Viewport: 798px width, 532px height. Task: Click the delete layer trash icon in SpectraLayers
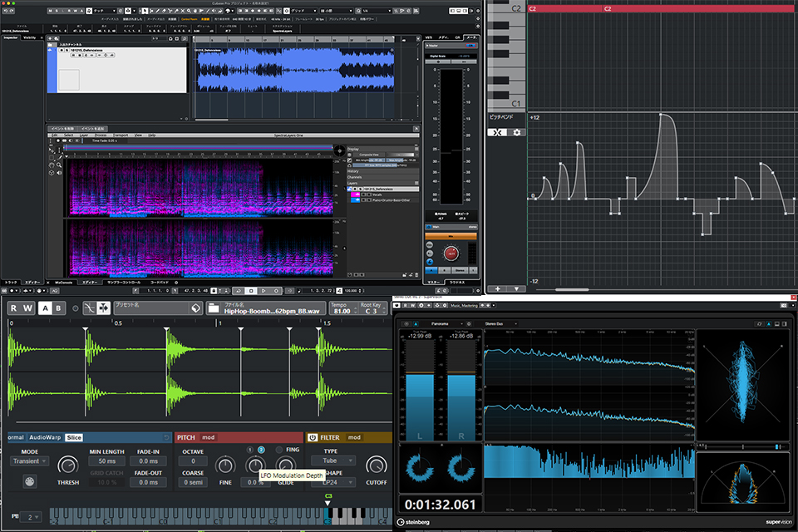point(416,273)
